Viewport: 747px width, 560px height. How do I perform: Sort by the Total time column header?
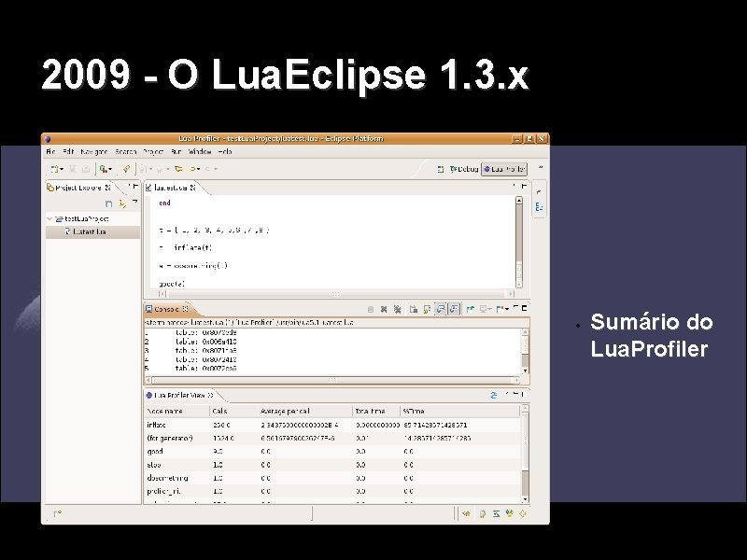376,411
